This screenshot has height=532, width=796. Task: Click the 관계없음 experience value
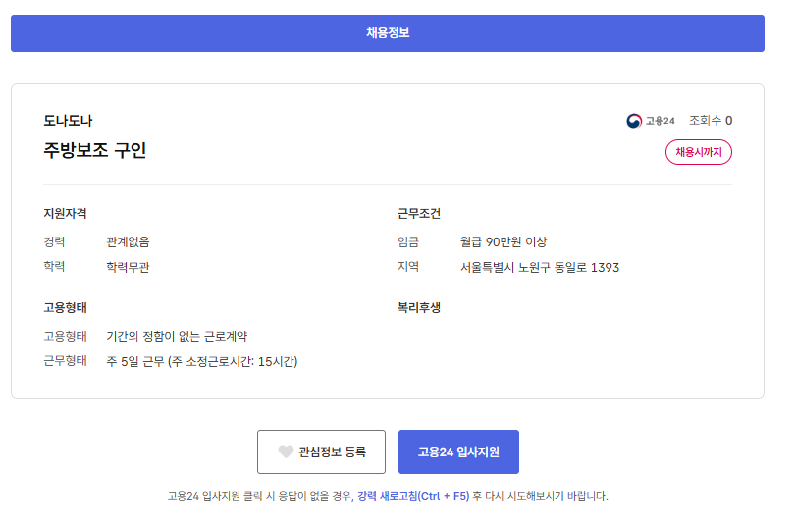click(129, 241)
